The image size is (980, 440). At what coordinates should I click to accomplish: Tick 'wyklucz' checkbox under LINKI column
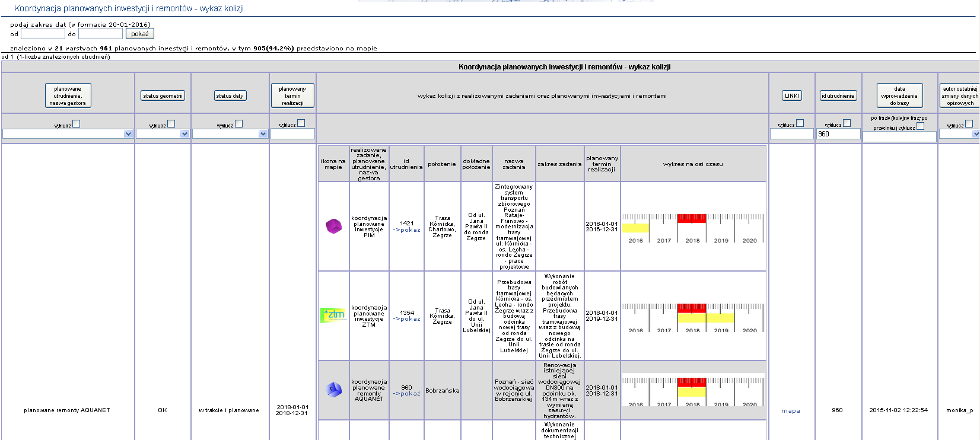coord(800,123)
